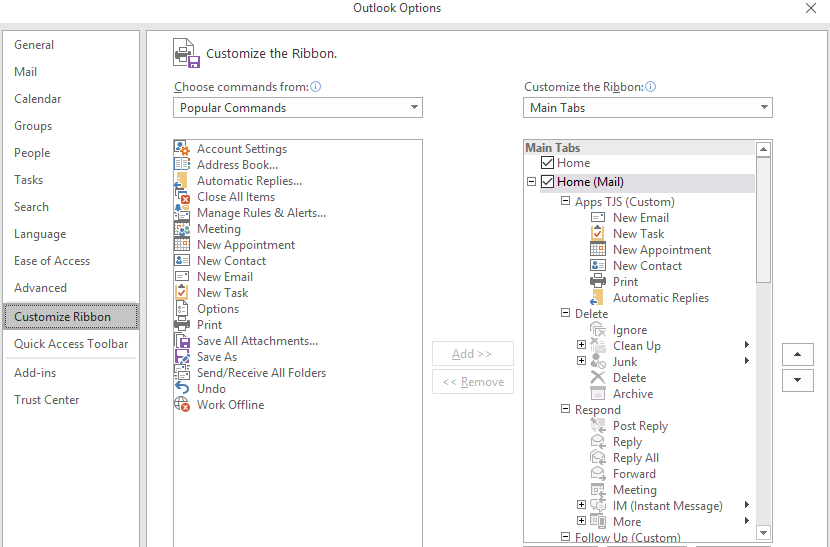Viewport: 830px width, 547px height.
Task: Select the Ease of Access category
Action: click(71, 261)
